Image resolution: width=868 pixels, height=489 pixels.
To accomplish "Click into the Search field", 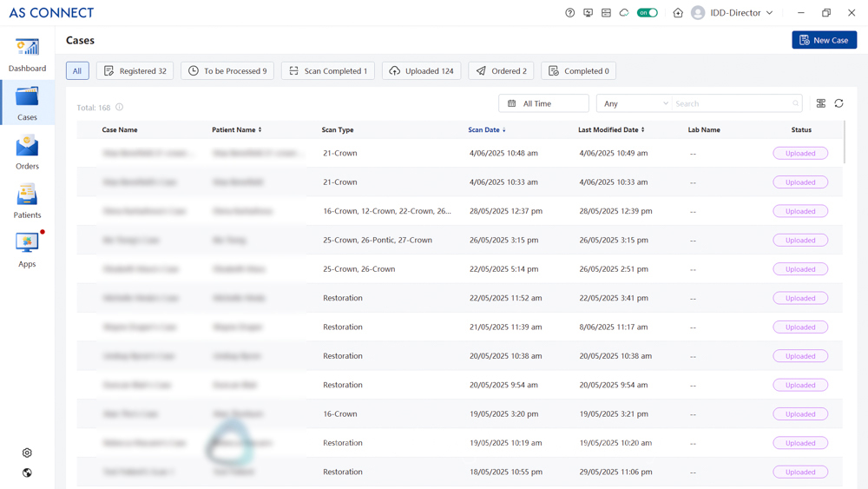I will tap(732, 103).
